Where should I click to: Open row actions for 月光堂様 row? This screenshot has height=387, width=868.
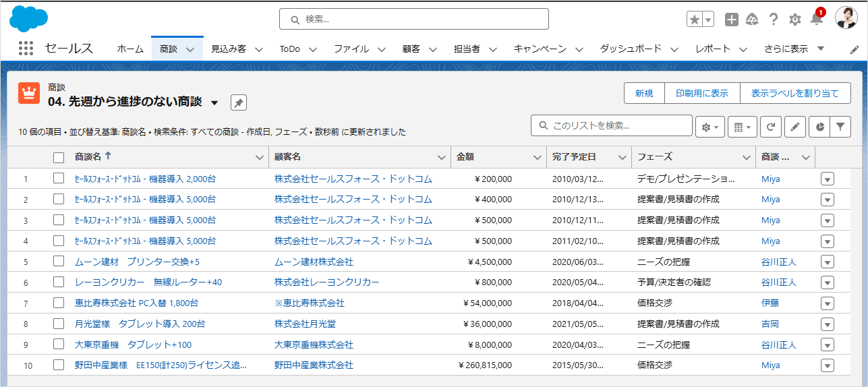(828, 324)
